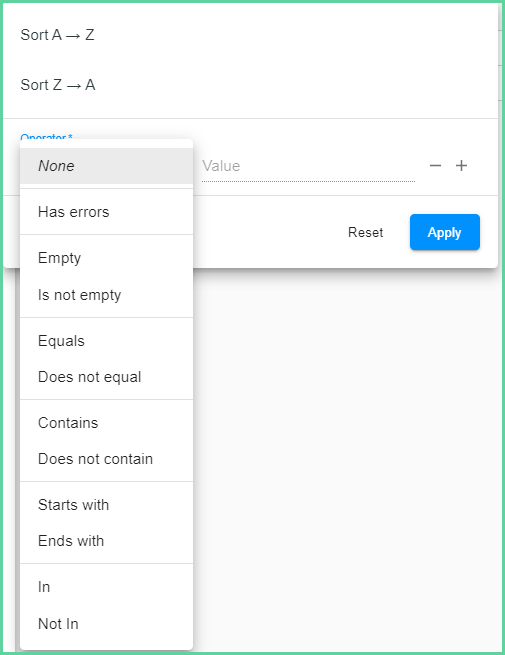Select Sort Z → A option
The width and height of the screenshot is (505, 655).
(251, 85)
